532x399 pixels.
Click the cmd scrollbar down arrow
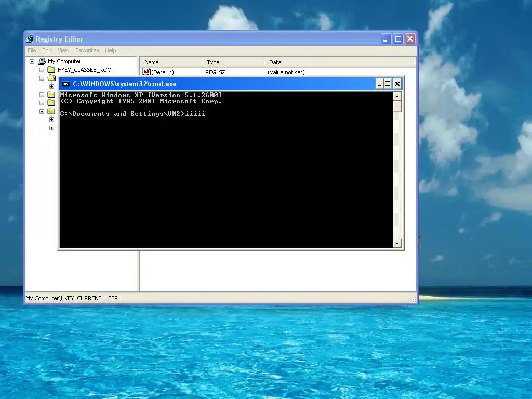(397, 243)
